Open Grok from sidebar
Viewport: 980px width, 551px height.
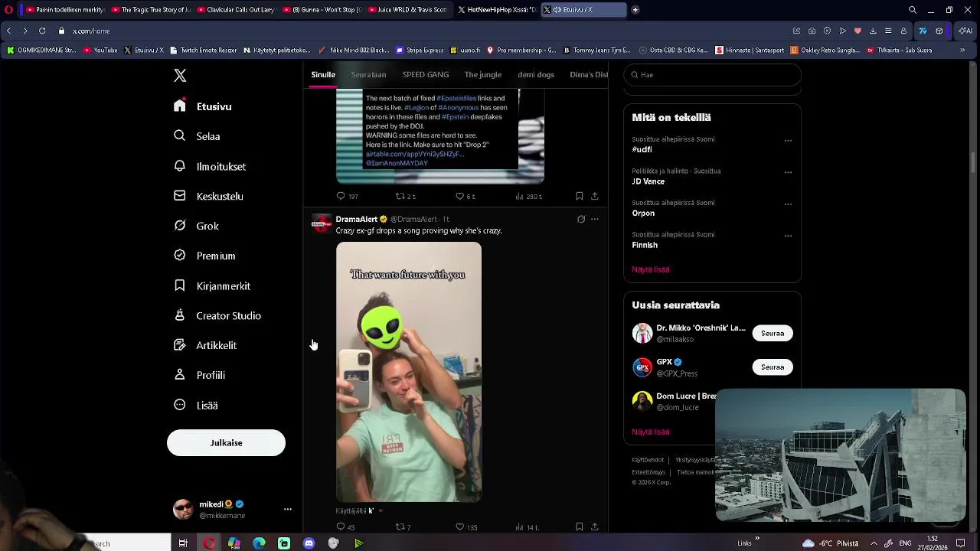[197, 226]
